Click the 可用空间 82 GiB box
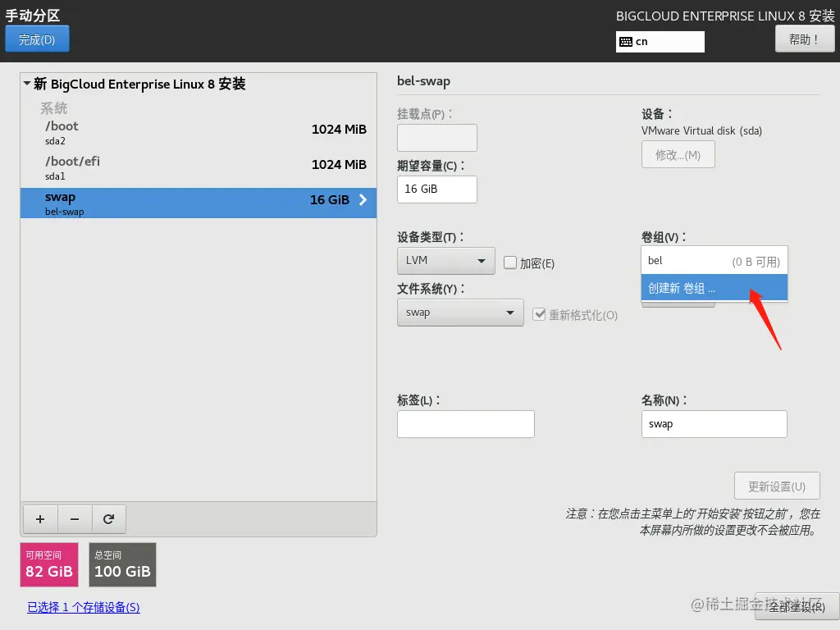The width and height of the screenshot is (840, 630). pyautogui.click(x=49, y=564)
